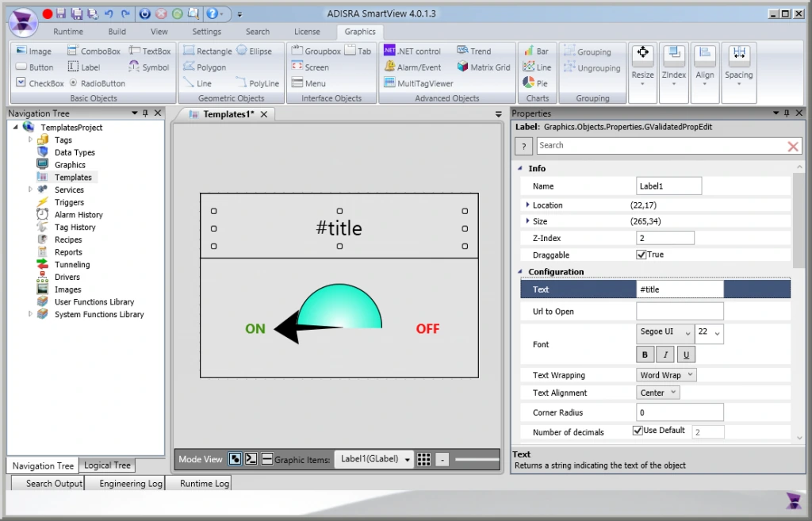
Task: Insert a Pie chart
Action: pos(535,82)
